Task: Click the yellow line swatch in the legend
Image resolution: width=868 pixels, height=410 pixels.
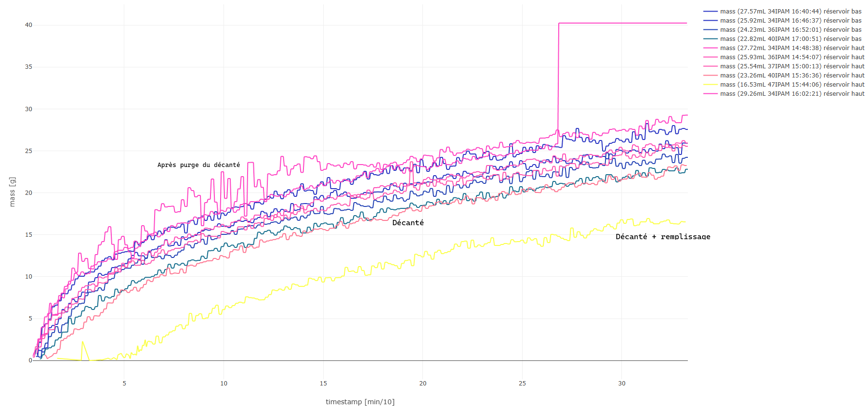Action: [x=710, y=85]
